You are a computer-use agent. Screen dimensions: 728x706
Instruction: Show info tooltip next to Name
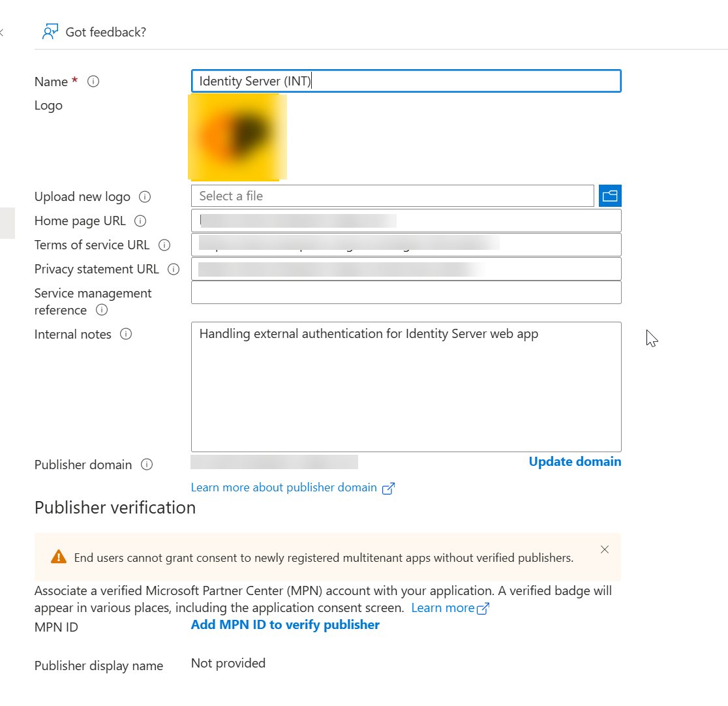coord(93,82)
